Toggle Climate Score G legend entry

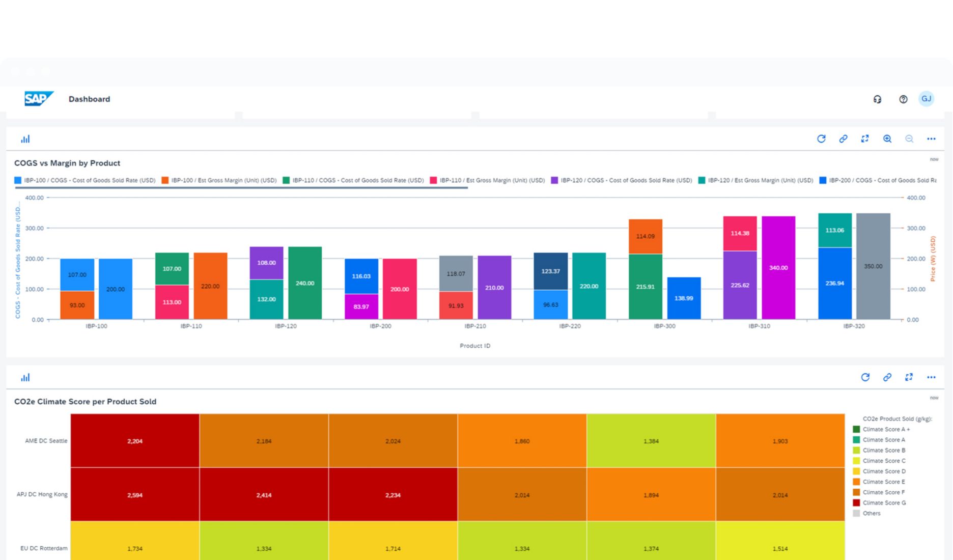884,503
